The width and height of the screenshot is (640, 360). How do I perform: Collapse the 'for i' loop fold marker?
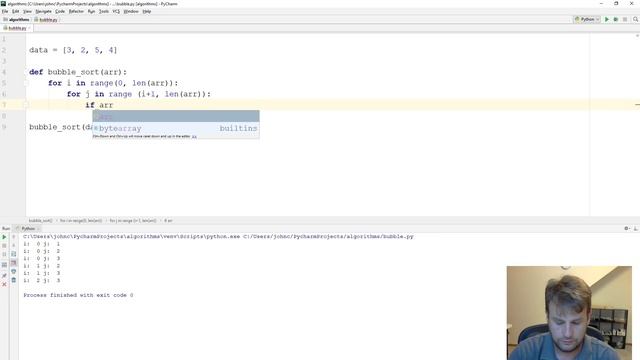[26, 83]
